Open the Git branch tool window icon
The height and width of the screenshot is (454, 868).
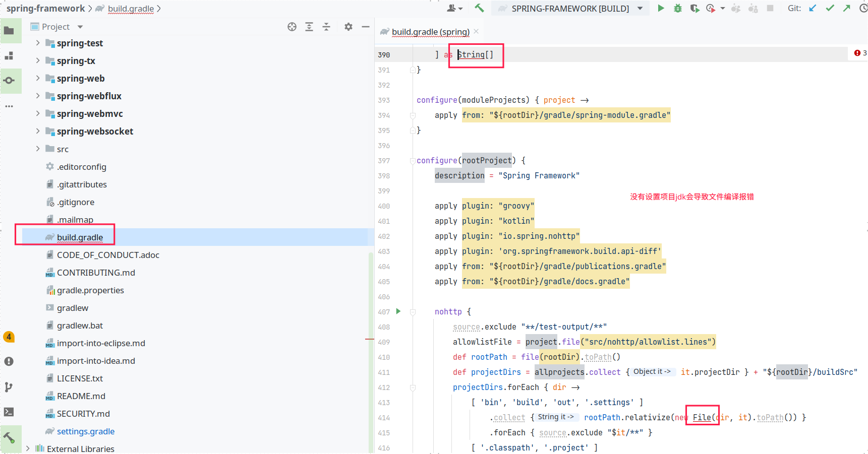coord(9,387)
